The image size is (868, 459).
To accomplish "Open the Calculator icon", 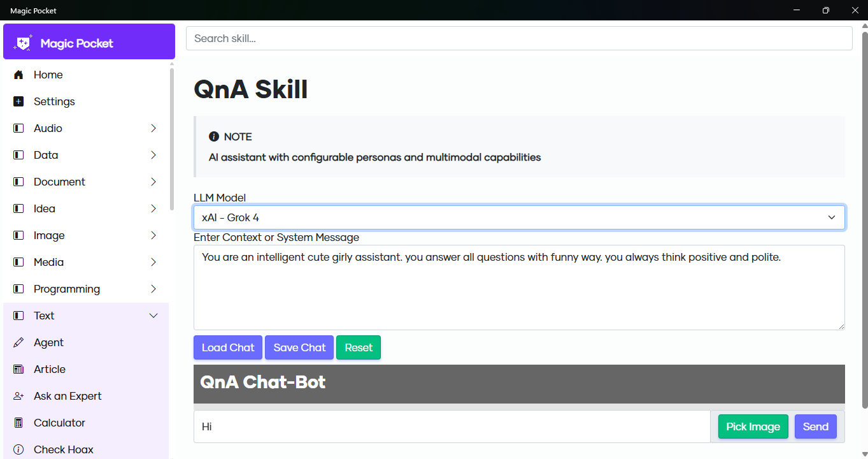I will pos(18,423).
